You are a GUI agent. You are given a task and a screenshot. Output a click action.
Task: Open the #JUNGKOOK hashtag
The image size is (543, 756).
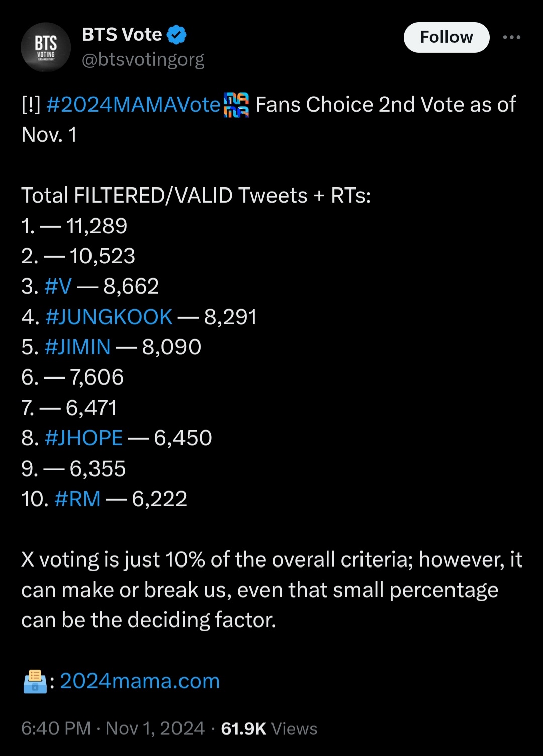coord(109,317)
